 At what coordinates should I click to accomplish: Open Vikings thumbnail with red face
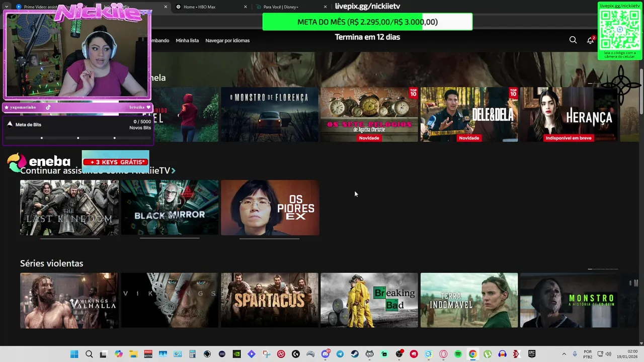pos(170,300)
